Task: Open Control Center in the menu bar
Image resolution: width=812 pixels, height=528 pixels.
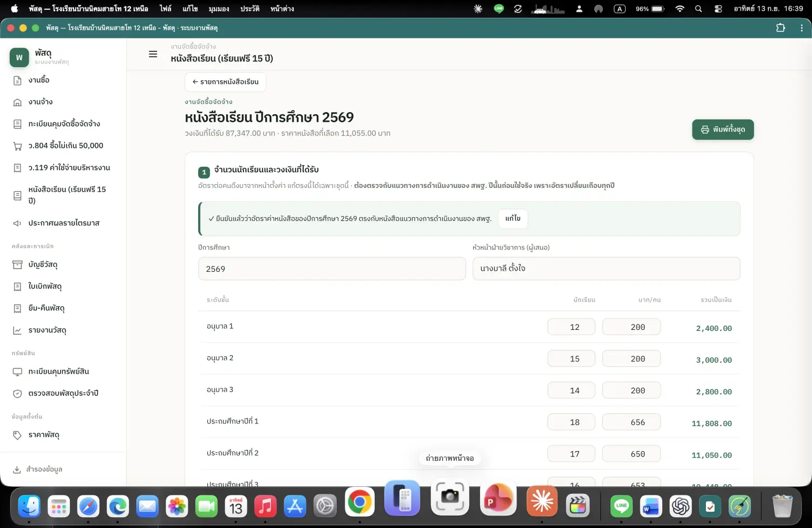Action: 718,9
